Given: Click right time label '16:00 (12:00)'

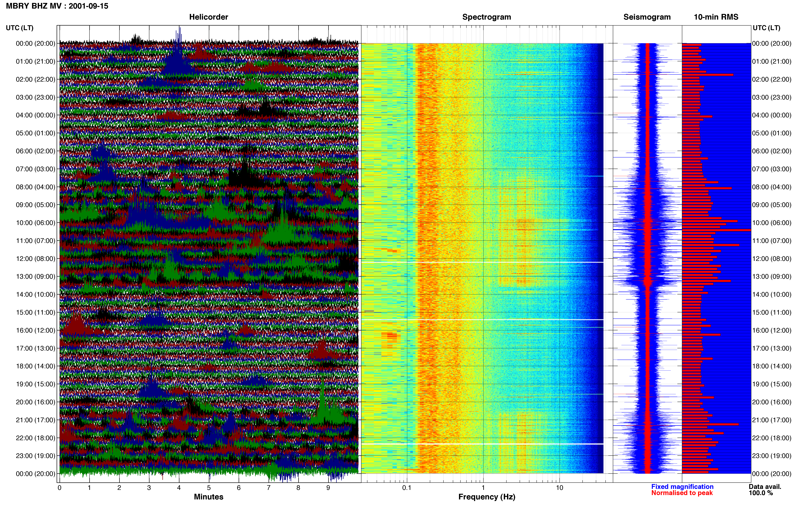Looking at the screenshot, I should [772, 330].
